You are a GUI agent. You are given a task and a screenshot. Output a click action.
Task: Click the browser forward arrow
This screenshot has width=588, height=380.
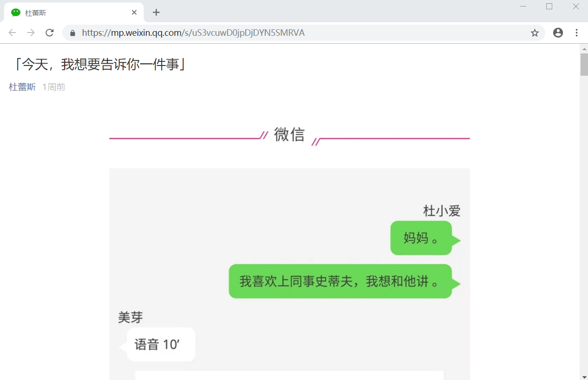pyautogui.click(x=31, y=33)
